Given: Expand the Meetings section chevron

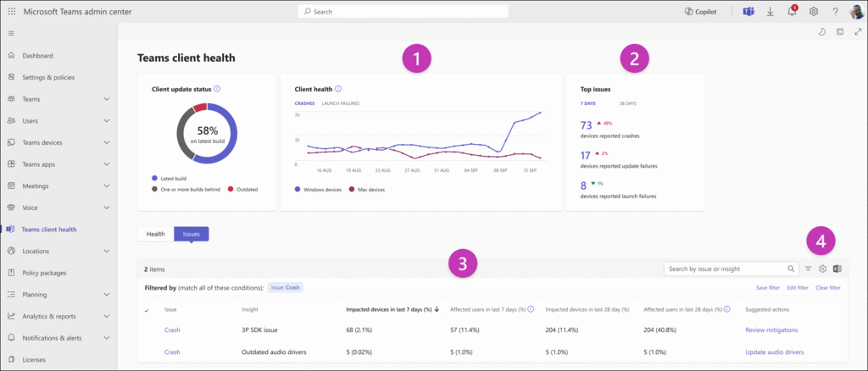Looking at the screenshot, I should point(107,185).
